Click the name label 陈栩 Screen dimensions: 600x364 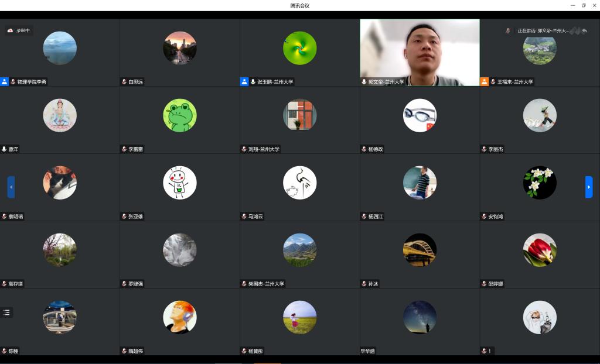(x=13, y=351)
